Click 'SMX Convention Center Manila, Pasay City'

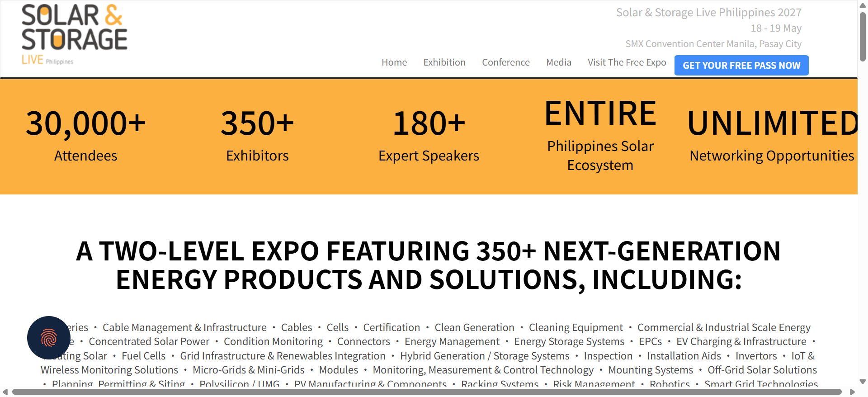(x=713, y=44)
